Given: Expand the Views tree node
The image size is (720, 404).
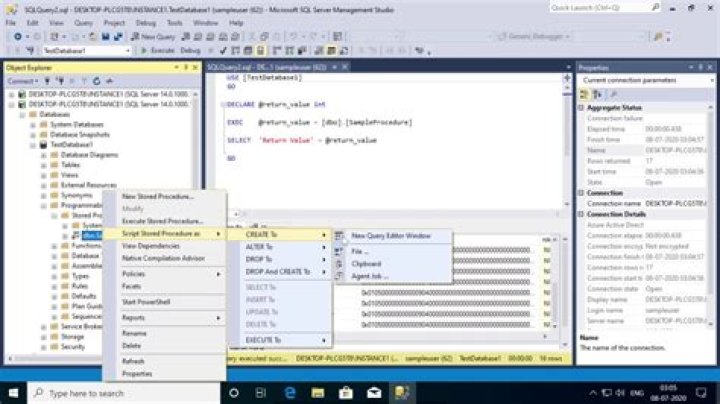Looking at the screenshot, I should (x=44, y=175).
